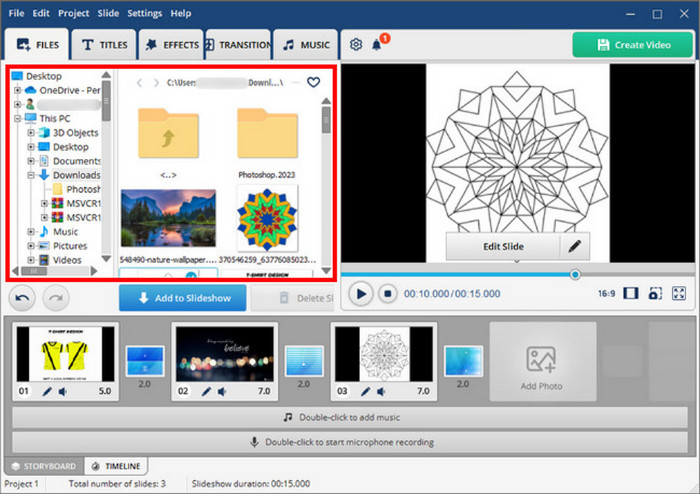Expand the 3D Objects tree node

[31, 133]
